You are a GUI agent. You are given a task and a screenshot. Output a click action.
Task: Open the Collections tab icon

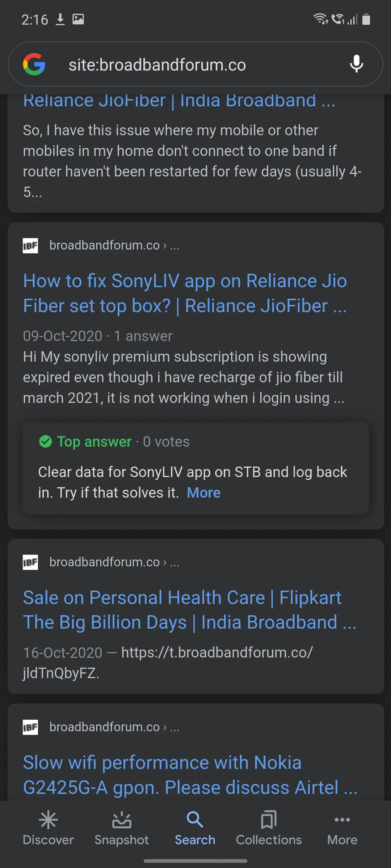[269, 820]
